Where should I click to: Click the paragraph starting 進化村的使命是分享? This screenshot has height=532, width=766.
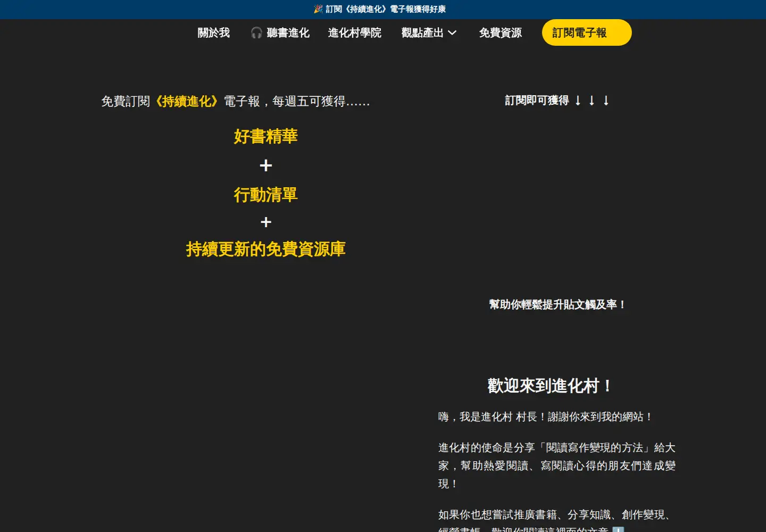pyautogui.click(x=557, y=465)
